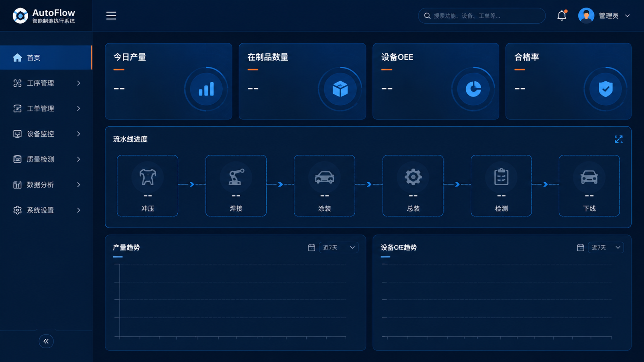
Task: Click the 产量趋势 chart title
Action: point(126,248)
